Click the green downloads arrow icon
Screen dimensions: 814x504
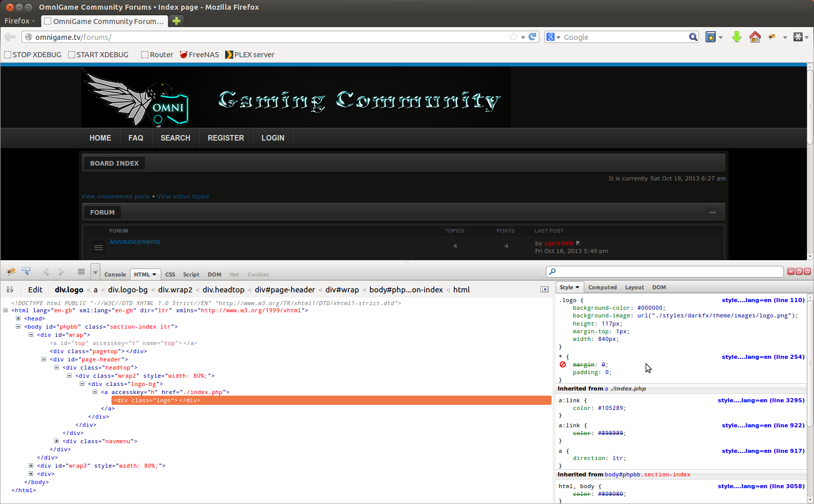click(737, 37)
